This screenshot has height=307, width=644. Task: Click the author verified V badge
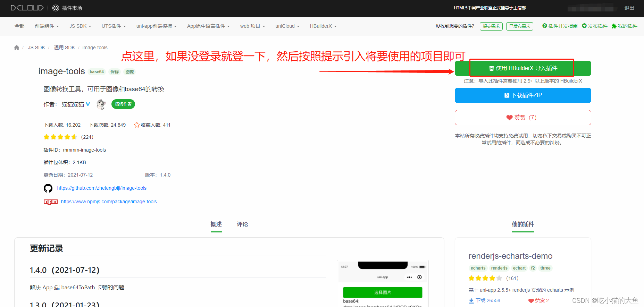click(x=88, y=104)
